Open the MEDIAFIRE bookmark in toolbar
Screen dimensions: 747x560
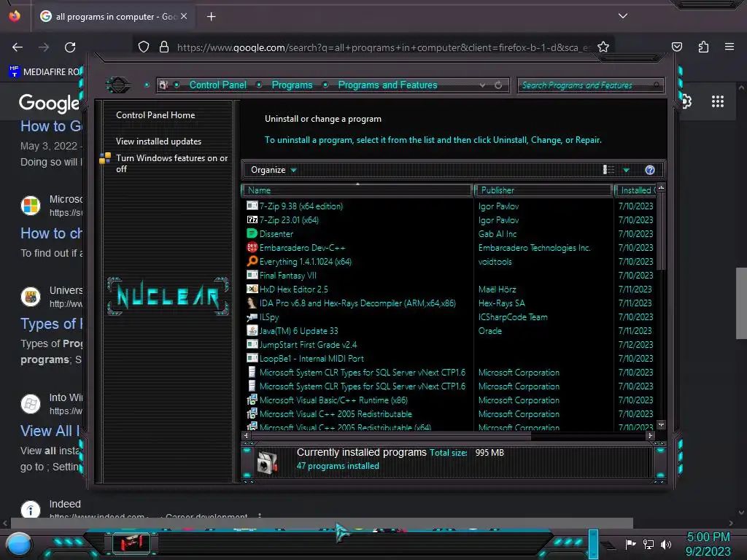[46, 72]
